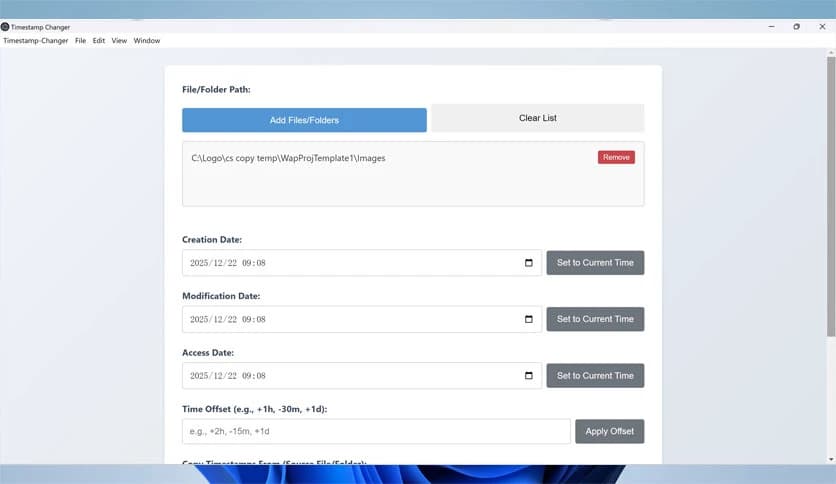Open the Timestamp-Changer menu
This screenshot has height=484, width=836.
point(36,41)
